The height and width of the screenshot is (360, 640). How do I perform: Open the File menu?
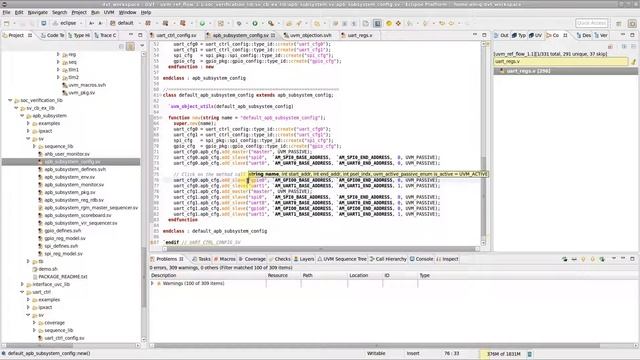point(7,12)
